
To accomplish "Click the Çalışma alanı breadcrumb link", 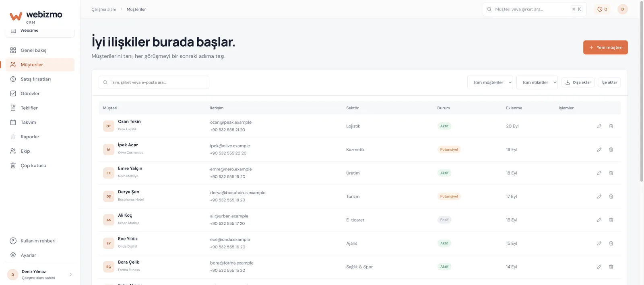I will click(x=103, y=9).
